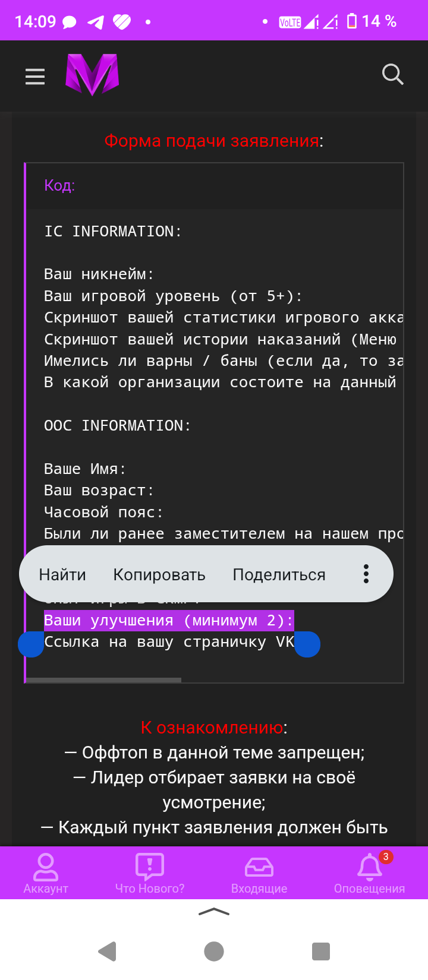Expand the gesture handle chevron above navigation

tap(214, 912)
